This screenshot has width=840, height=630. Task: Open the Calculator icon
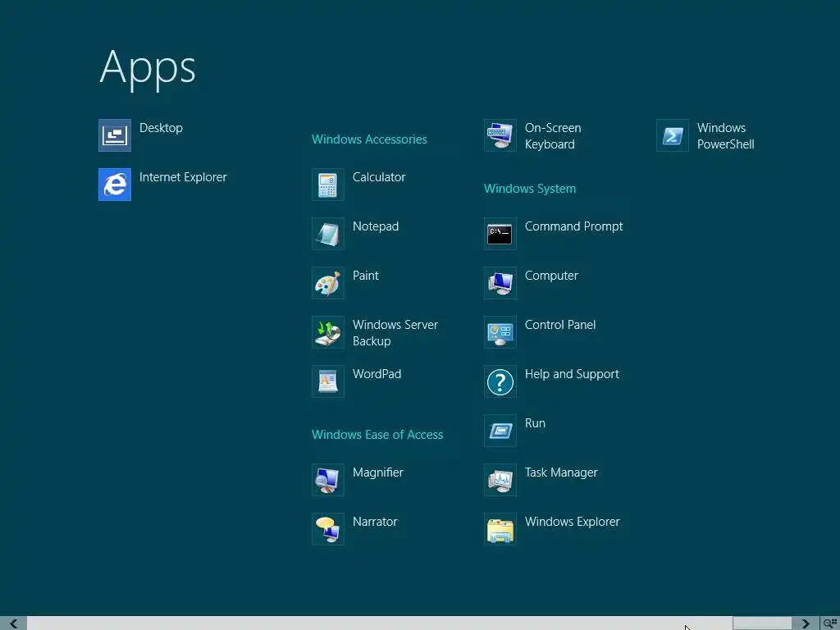coord(328,185)
